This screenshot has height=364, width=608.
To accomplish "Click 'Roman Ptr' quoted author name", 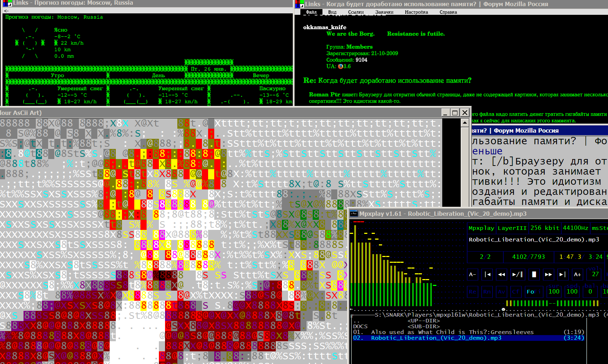I will 324,94.
